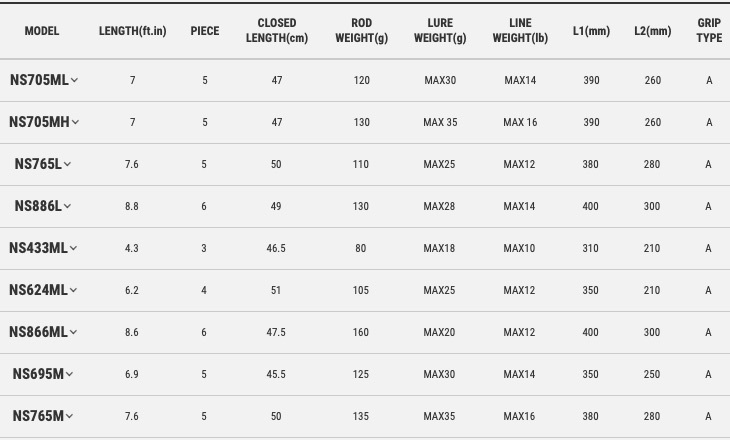Click the MAX 35 lure weight cell
The height and width of the screenshot is (440, 730).
coord(440,123)
